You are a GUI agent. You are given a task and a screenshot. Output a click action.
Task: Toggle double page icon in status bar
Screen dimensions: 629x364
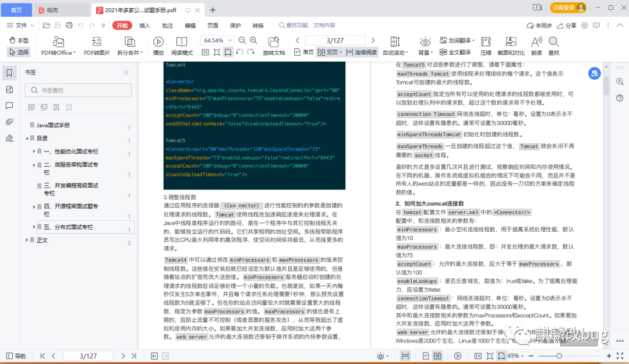click(437, 356)
